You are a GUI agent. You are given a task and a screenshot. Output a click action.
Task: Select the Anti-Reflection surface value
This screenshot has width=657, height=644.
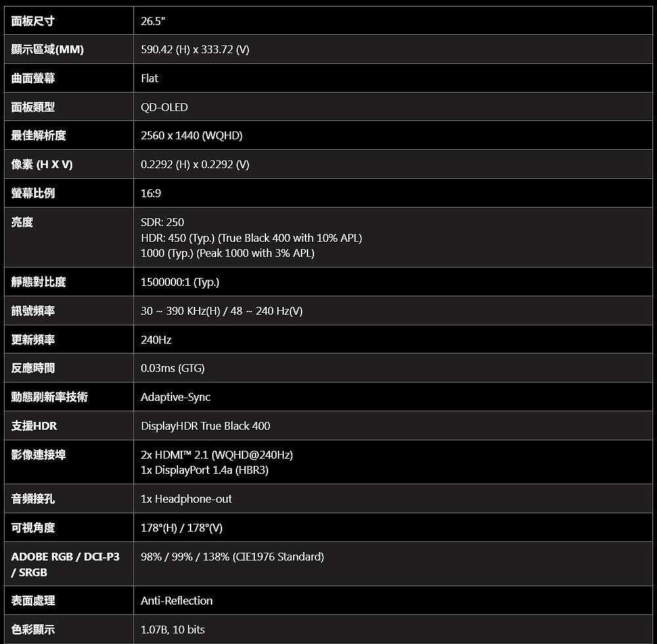pyautogui.click(x=177, y=601)
